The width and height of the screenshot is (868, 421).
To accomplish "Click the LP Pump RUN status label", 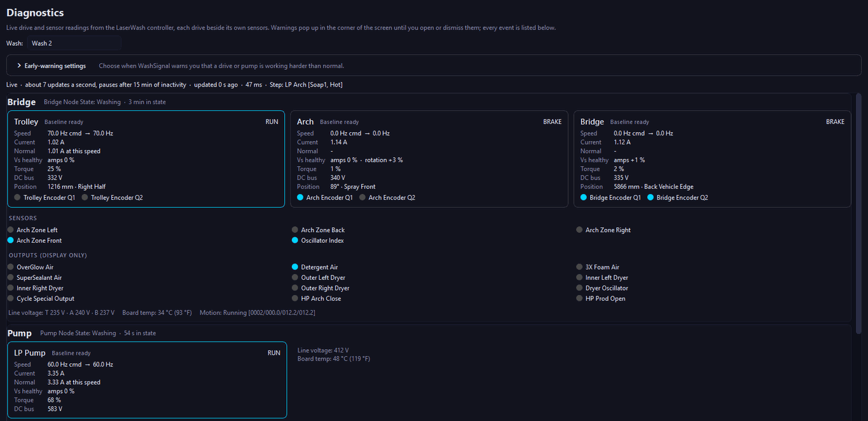I will tap(273, 353).
